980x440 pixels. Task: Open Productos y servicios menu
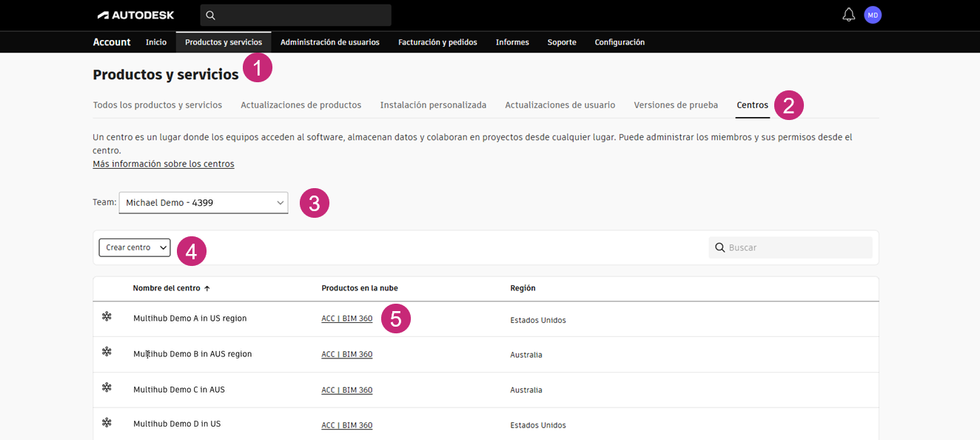(224, 42)
